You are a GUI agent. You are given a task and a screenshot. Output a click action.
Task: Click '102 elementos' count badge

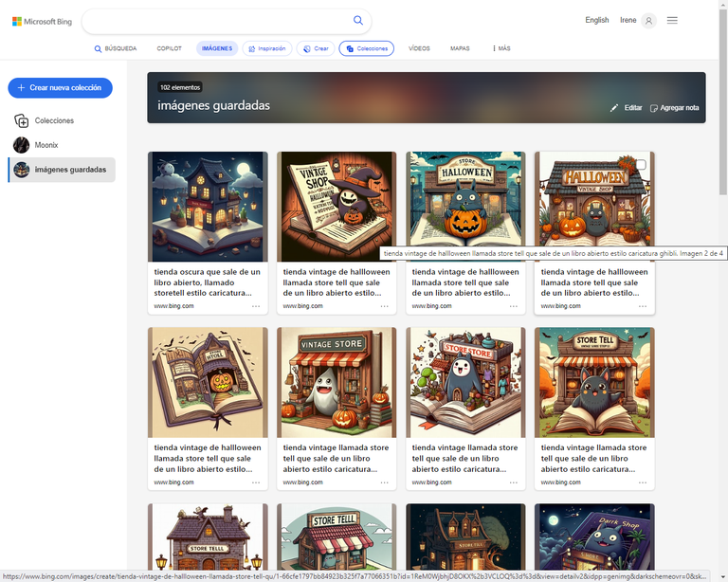pos(180,87)
